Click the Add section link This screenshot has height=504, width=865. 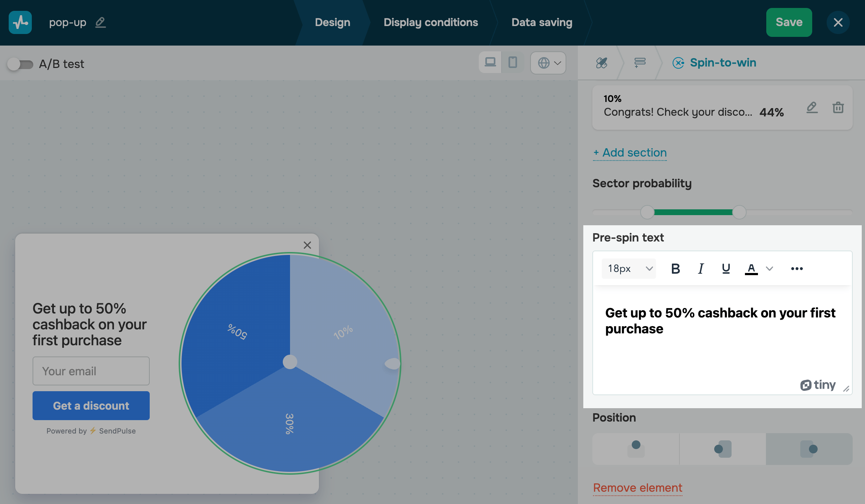coord(630,153)
